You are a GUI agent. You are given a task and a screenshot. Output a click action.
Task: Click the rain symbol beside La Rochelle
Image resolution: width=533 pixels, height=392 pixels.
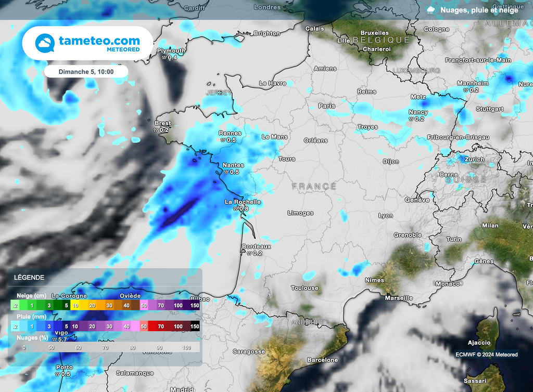(x=236, y=207)
